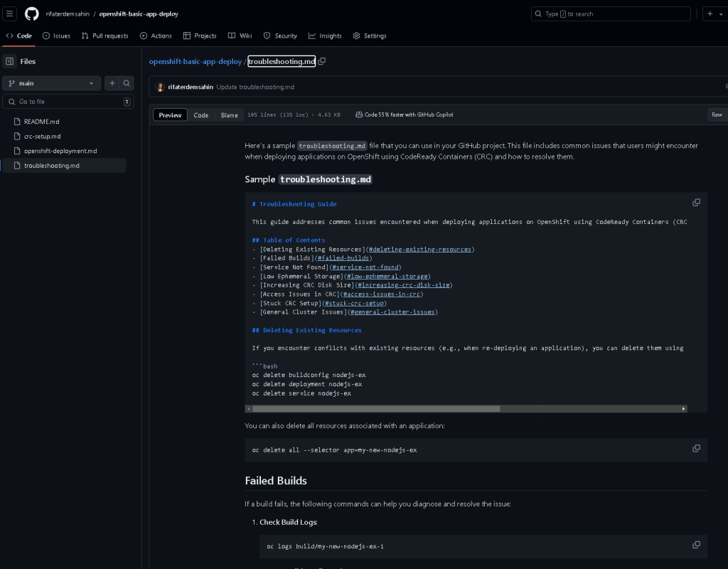Open rifaterdemsahin profile link in header
Viewport: 728px width, 569px height.
68,14
